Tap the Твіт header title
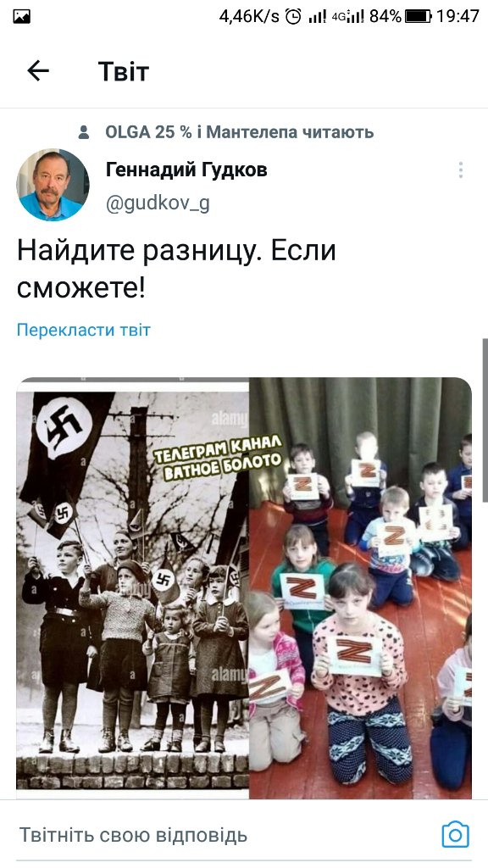 point(124,72)
